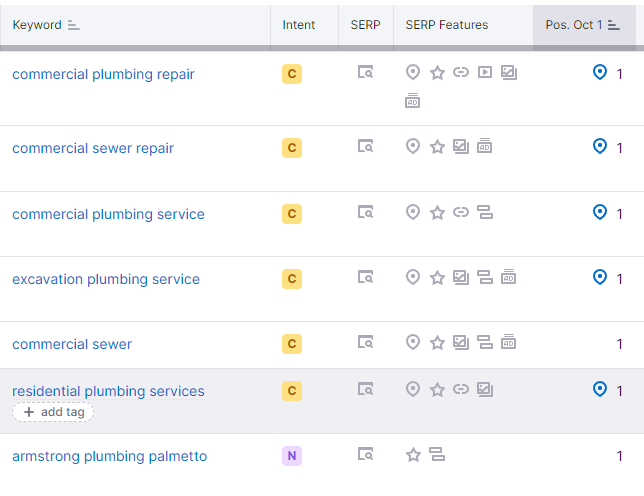644x496 pixels.
Task: Click sitelinks icon for residential plumbing services
Action: [461, 389]
